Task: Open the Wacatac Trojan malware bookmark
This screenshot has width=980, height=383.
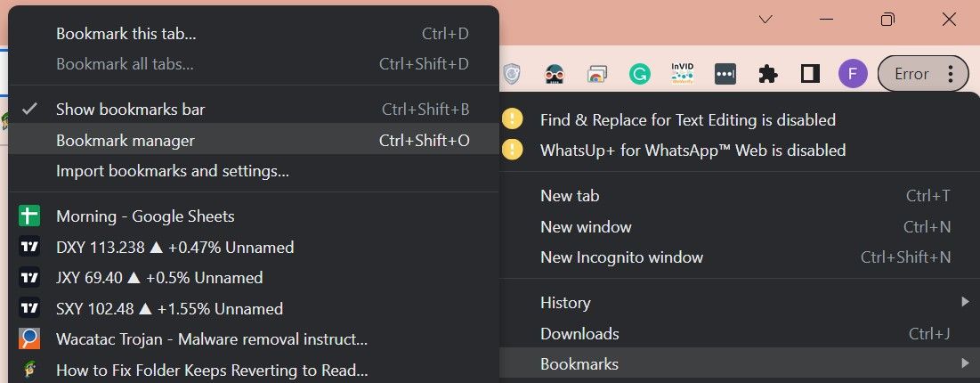Action: (211, 339)
